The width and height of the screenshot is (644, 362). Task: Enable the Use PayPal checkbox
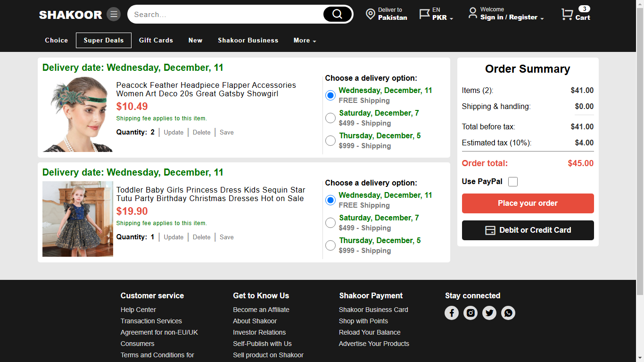click(x=513, y=182)
